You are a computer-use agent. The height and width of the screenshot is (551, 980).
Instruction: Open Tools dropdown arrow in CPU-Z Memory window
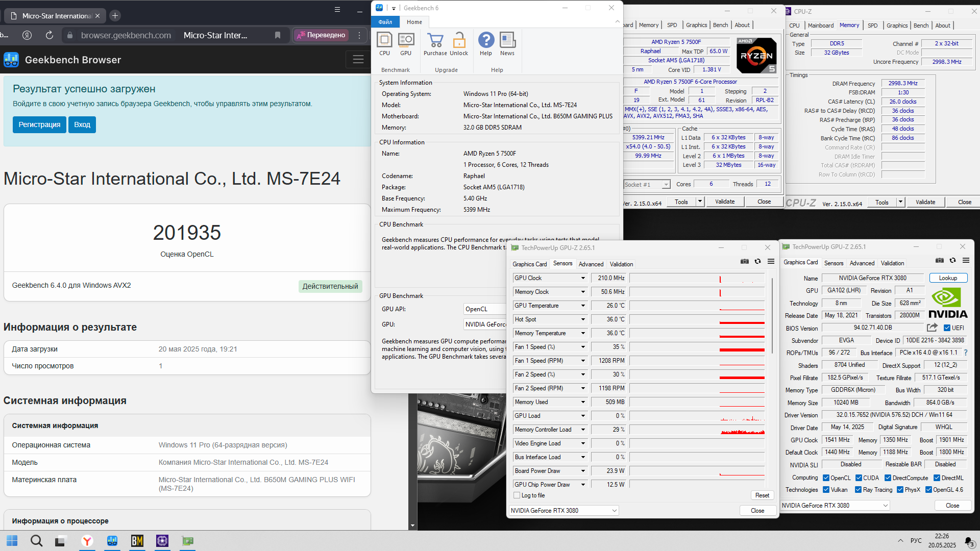tap(901, 203)
